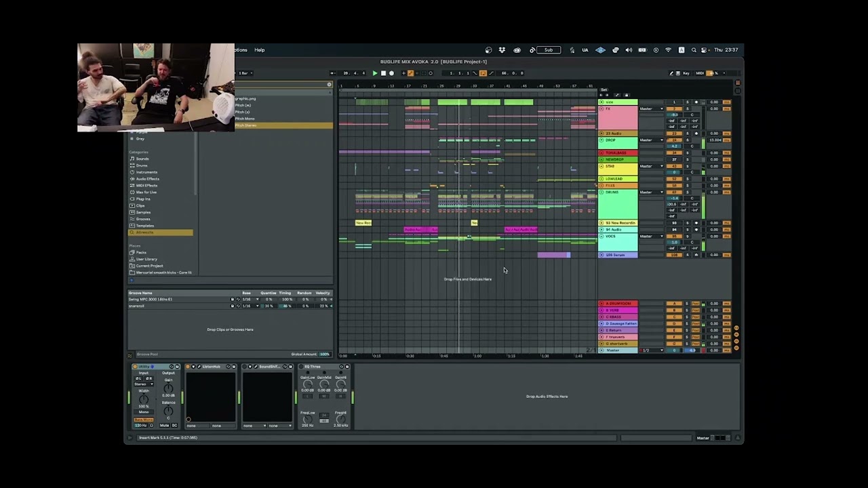Open macOS Spotlight search icon

point(694,50)
